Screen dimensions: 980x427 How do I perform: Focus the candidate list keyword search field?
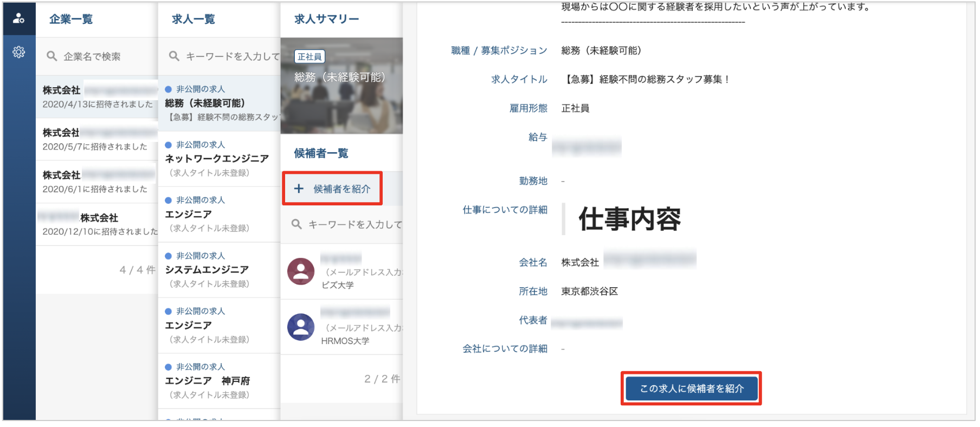coord(341,224)
